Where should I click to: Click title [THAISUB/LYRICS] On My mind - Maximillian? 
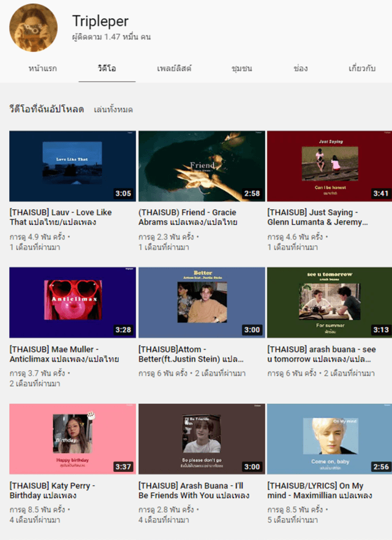tap(320, 490)
